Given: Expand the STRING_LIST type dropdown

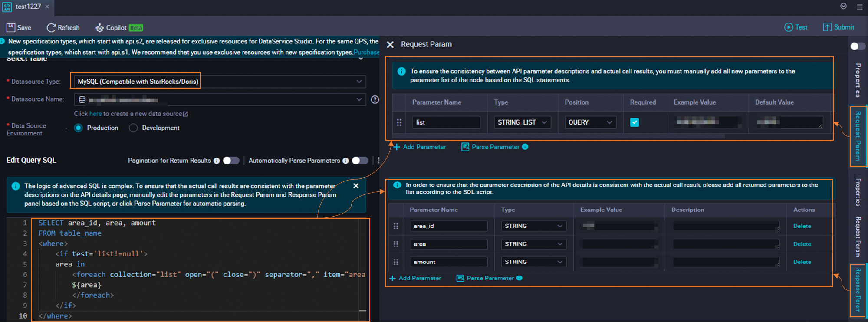Looking at the screenshot, I should [x=523, y=122].
